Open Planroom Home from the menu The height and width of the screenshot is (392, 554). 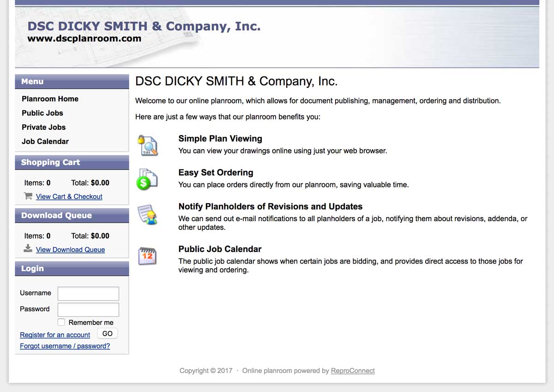click(50, 99)
